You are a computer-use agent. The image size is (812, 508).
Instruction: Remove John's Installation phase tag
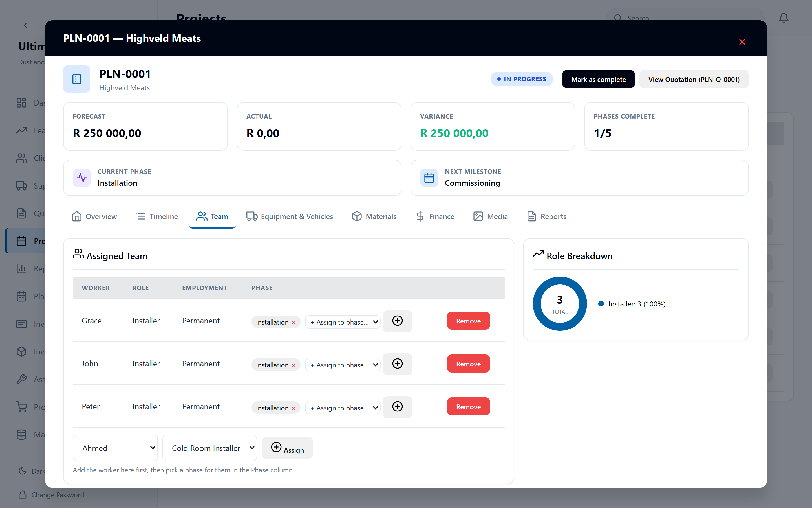tap(294, 365)
